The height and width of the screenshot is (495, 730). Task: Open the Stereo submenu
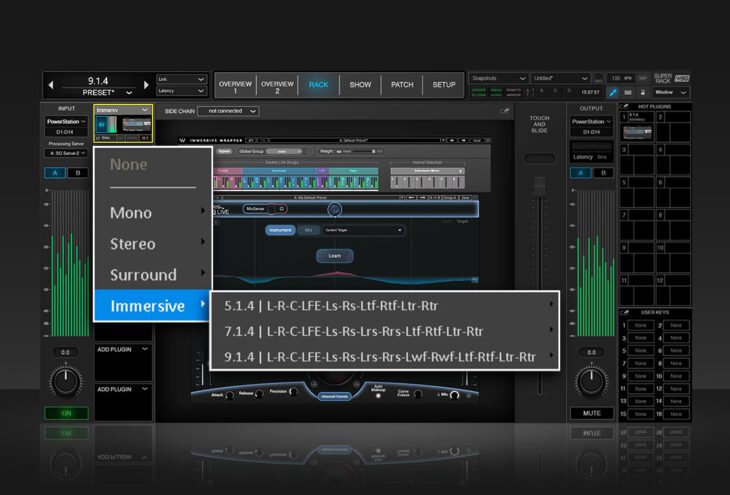(x=152, y=244)
